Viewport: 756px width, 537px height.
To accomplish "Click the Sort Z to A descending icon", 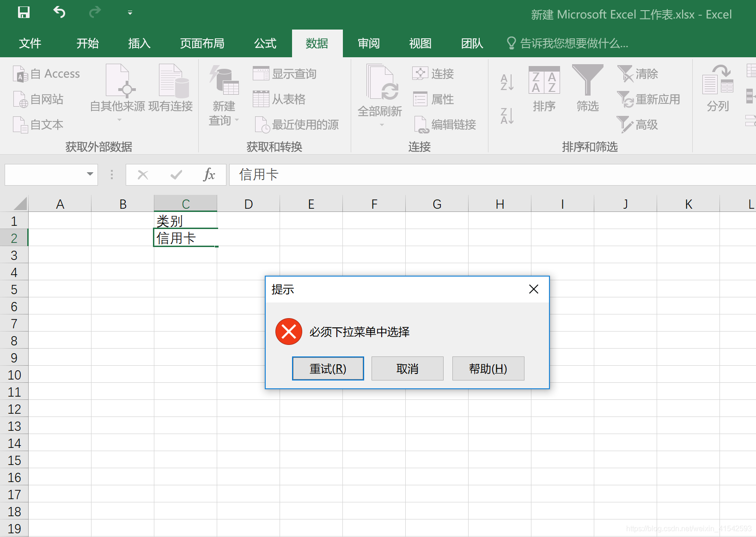I will tap(507, 115).
